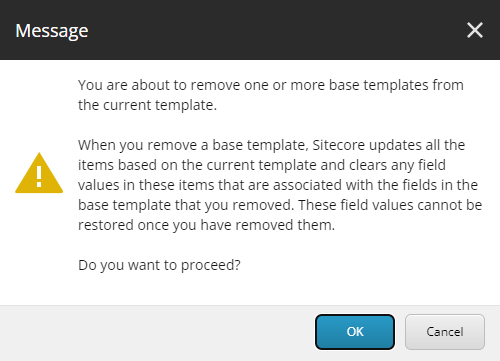This screenshot has height=361, width=500.
Task: Click the text 'the current template.'
Action: pos(147,105)
